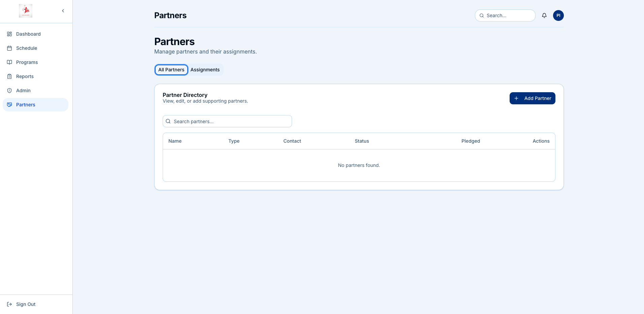
Task: Click the Admin shield icon
Action: click(9, 91)
